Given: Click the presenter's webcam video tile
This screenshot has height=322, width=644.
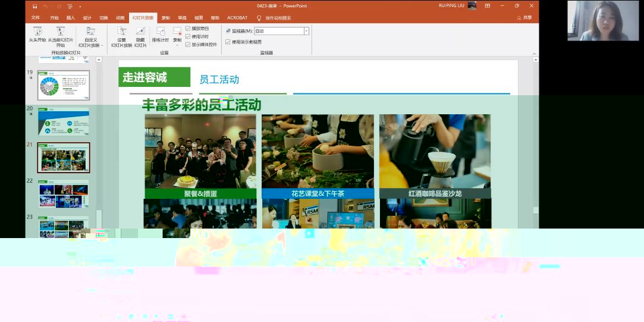Looking at the screenshot, I should (603, 21).
